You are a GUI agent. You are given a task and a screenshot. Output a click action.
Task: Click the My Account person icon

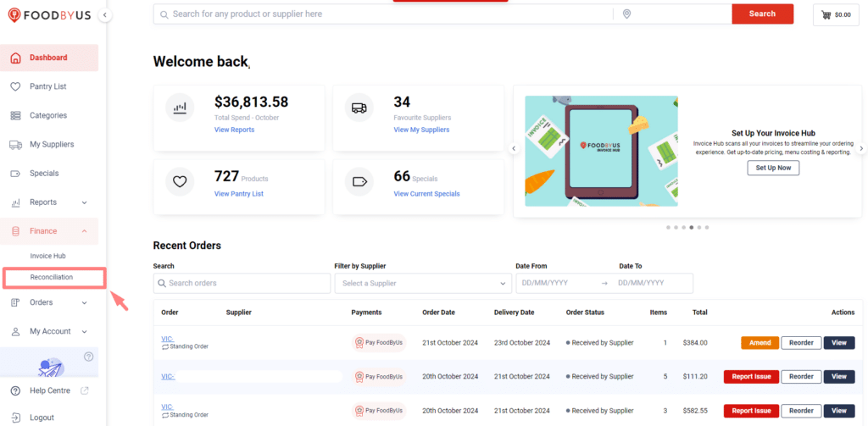tap(15, 331)
